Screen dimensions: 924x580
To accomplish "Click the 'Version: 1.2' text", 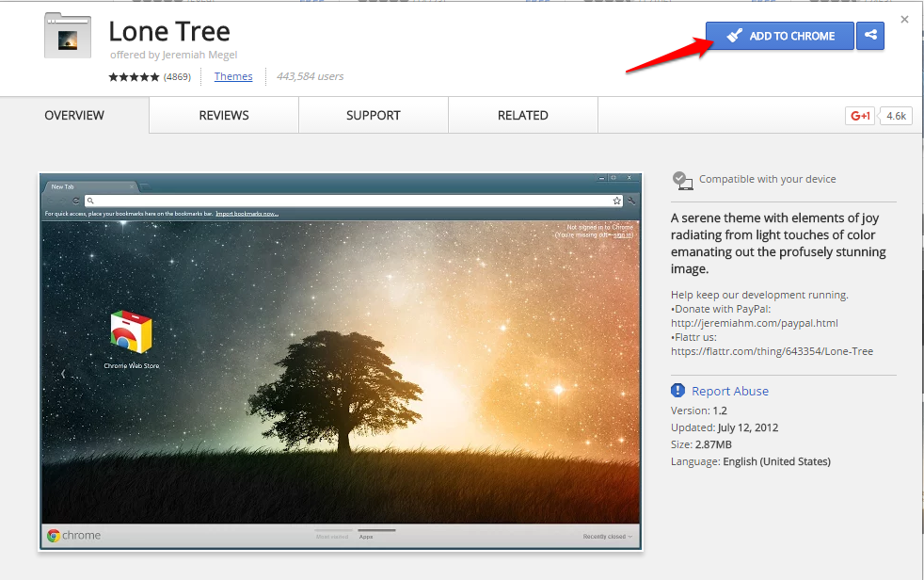I will pos(699,411).
